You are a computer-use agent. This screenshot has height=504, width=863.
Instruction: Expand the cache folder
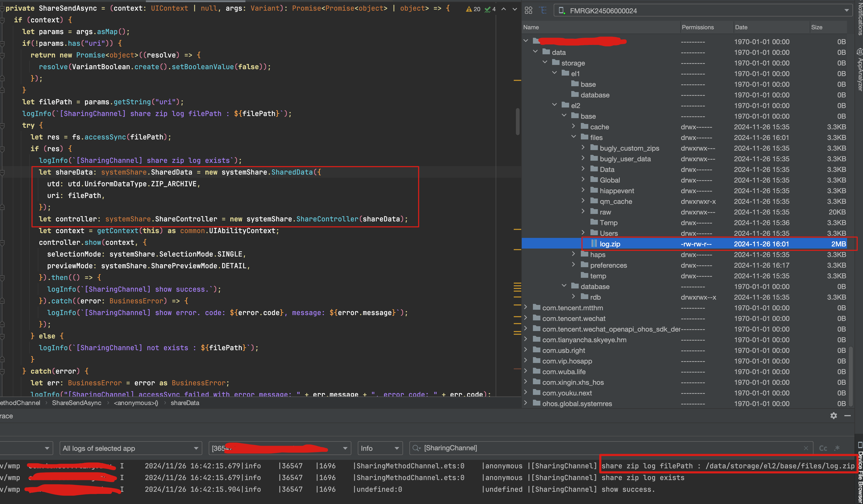(574, 126)
